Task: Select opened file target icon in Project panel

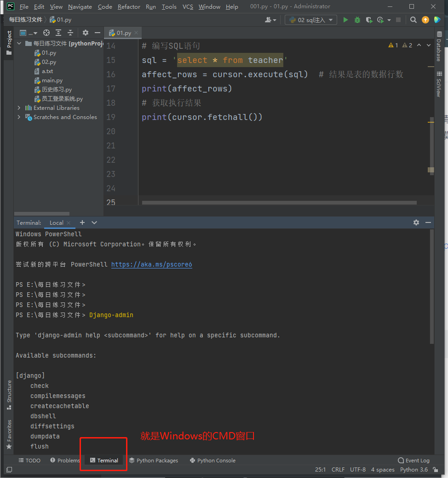Action: coord(46,33)
